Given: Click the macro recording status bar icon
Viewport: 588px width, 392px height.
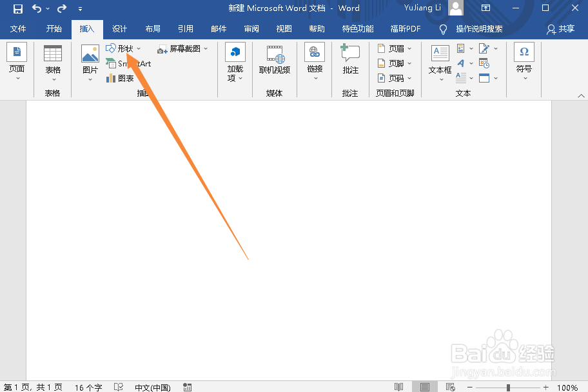Looking at the screenshot, I should coord(187,387).
